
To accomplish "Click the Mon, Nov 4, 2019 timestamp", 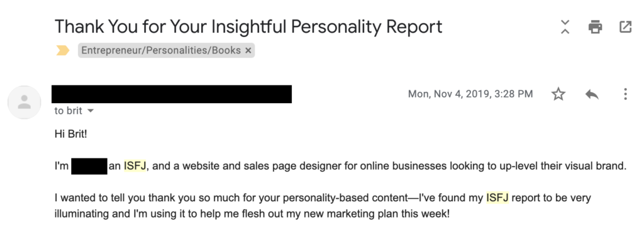I will pyautogui.click(x=470, y=94).
